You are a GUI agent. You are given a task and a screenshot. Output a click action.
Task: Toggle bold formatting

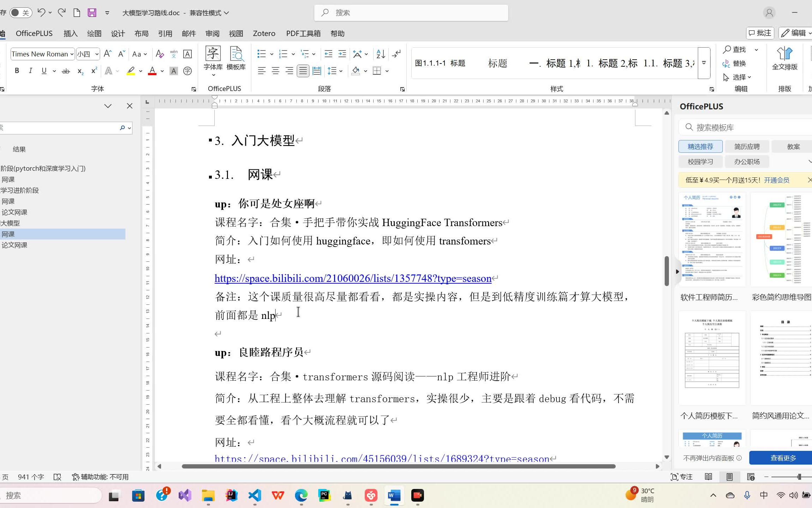17,71
